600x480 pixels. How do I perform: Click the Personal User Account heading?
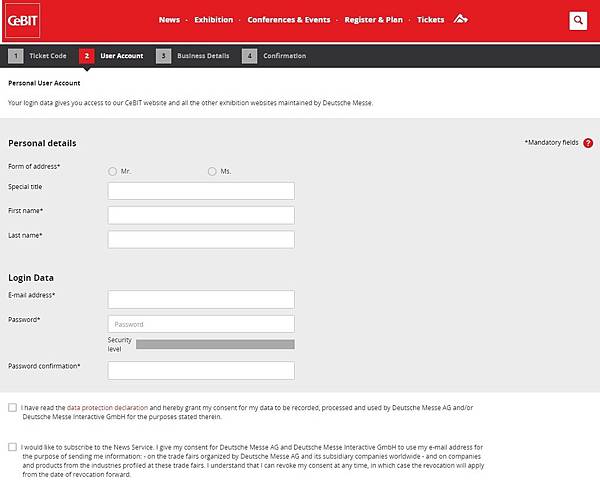point(44,83)
